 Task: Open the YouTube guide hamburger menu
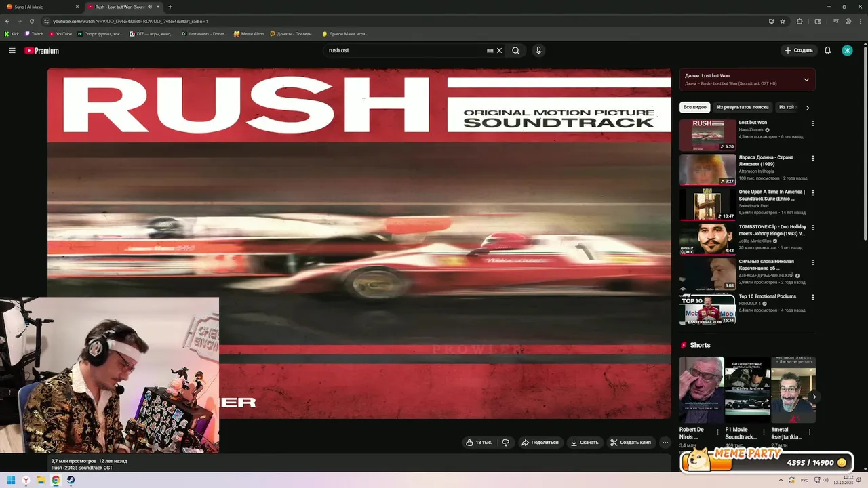[x=12, y=50]
